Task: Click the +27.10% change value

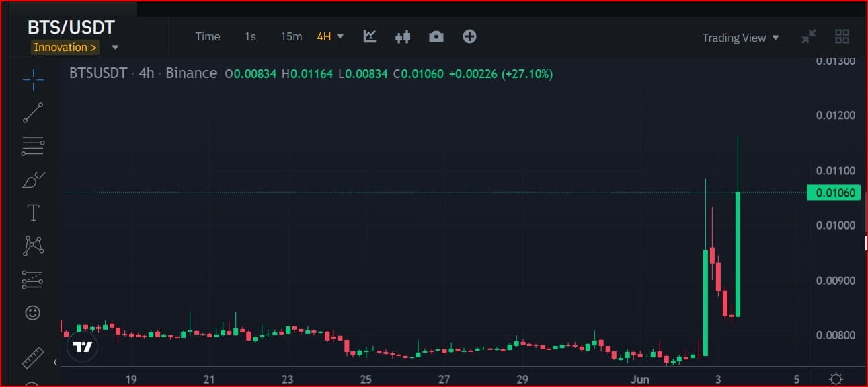Action: [x=527, y=74]
